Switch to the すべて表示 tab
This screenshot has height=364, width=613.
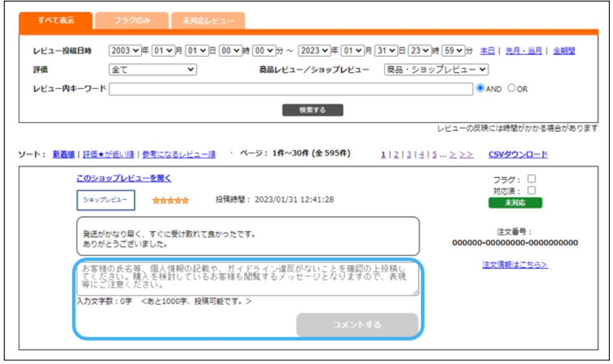pyautogui.click(x=55, y=21)
